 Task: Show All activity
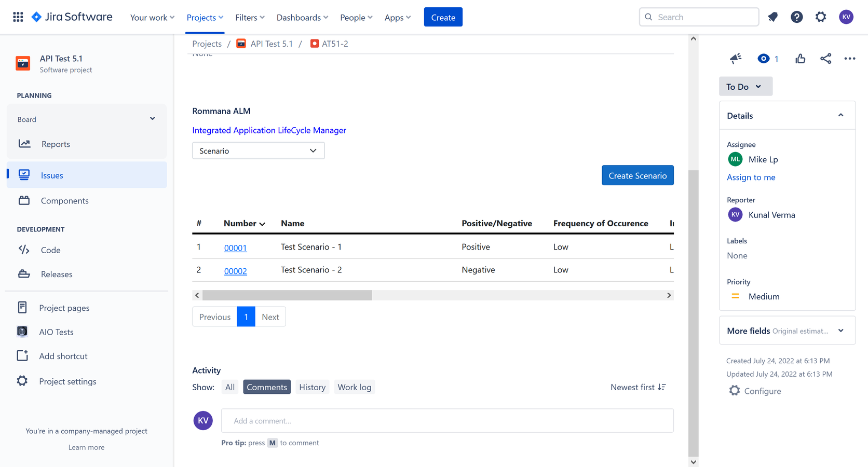[230, 387]
